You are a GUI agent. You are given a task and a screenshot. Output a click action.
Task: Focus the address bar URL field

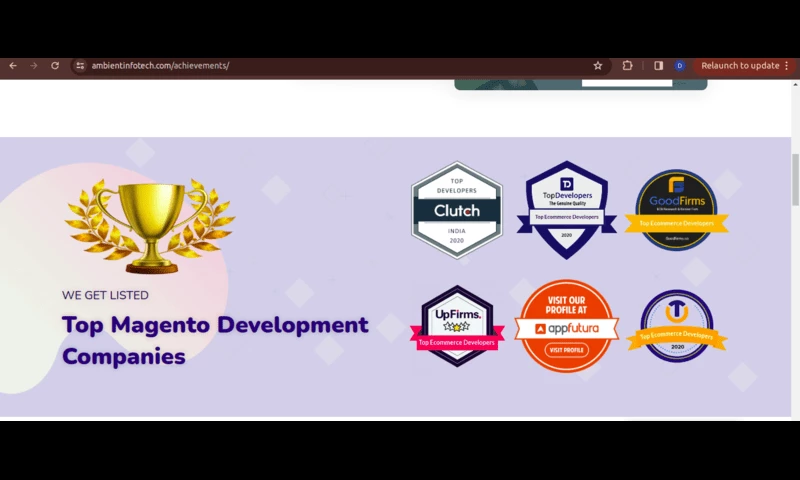pos(300,66)
